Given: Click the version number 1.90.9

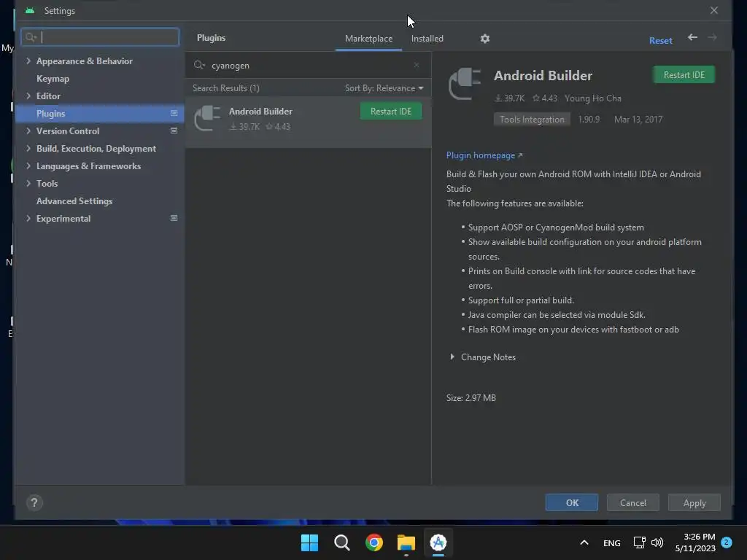Looking at the screenshot, I should click(589, 119).
